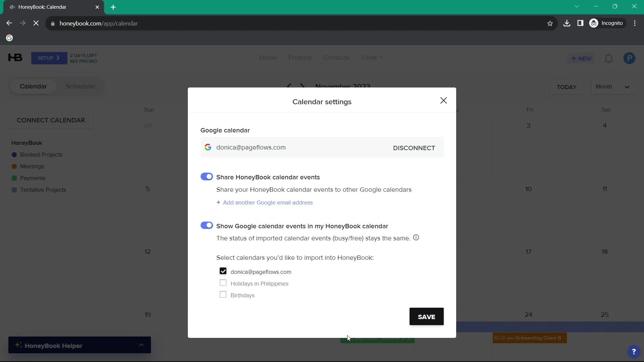Switch to the Scheduler tab
644x362 pixels.
pyautogui.click(x=80, y=86)
